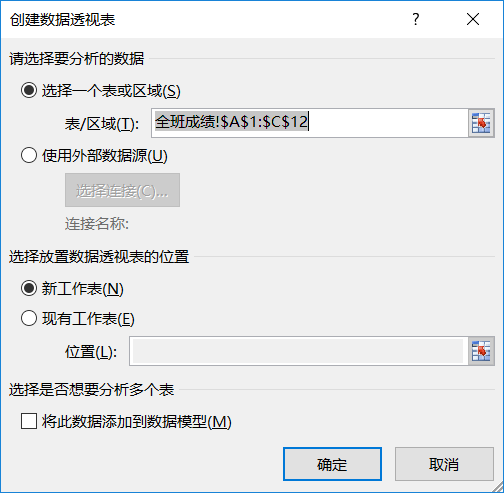Click the 位置(L): label text
The height and width of the screenshot is (493, 504).
91,352
